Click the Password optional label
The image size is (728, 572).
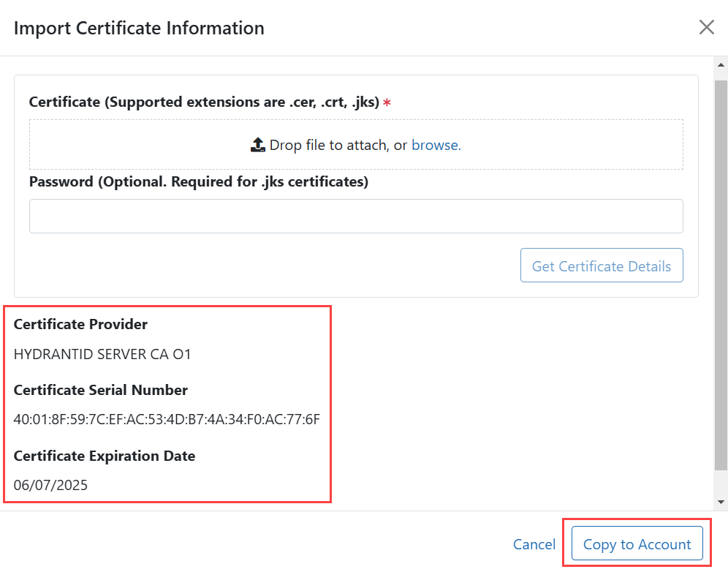coord(199,181)
